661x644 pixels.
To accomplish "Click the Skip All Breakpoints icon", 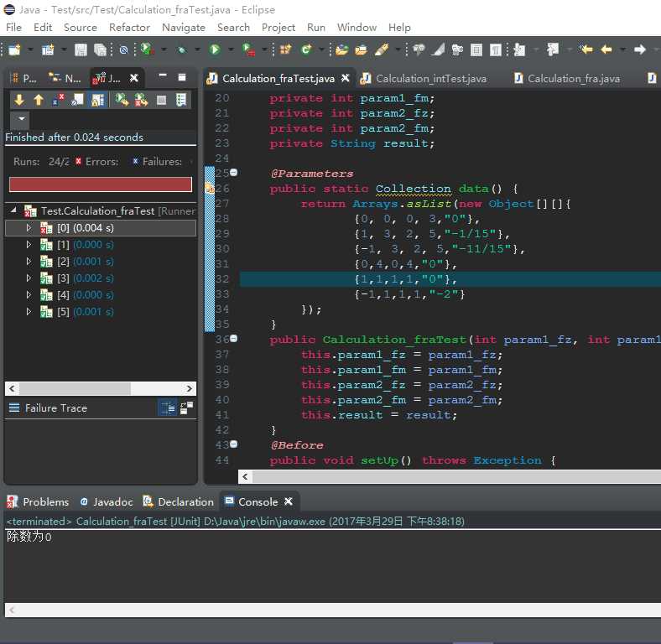I will click(x=123, y=49).
